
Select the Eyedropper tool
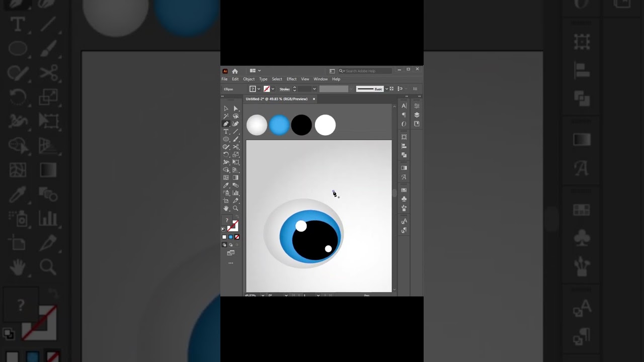click(226, 185)
